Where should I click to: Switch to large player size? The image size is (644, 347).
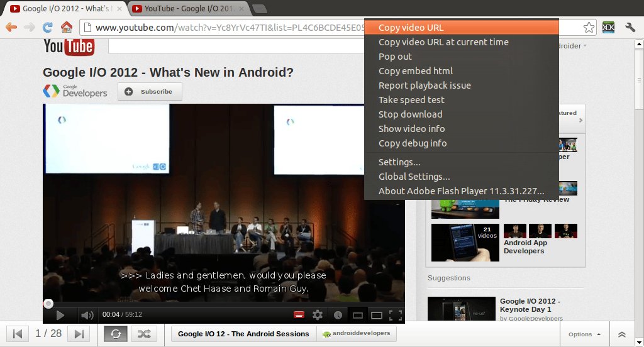tap(377, 315)
